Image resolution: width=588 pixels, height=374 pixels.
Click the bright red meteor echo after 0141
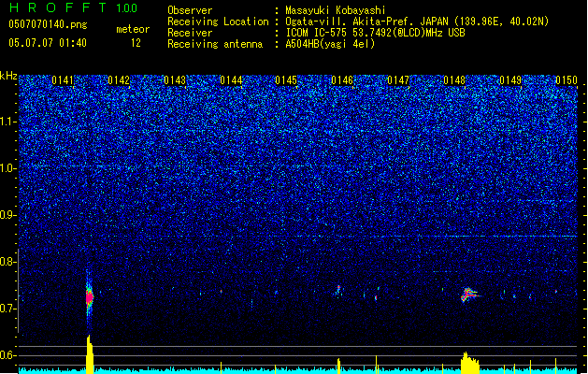(x=89, y=297)
